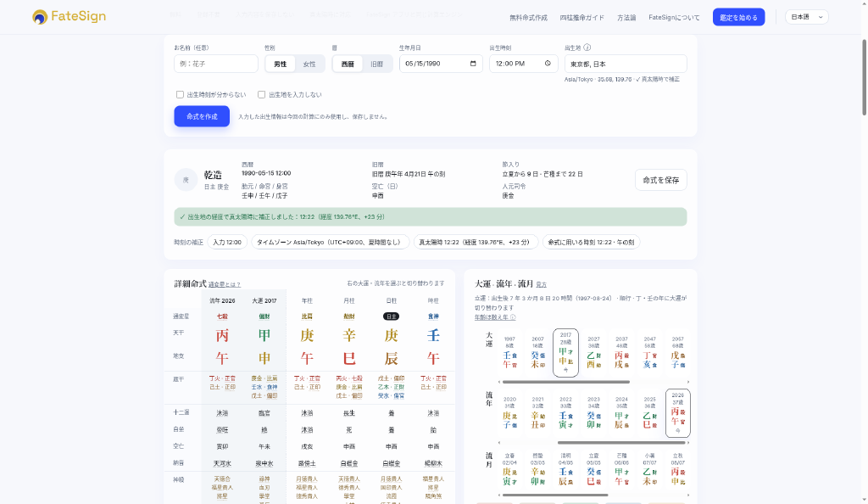Select the 清明 04/05 流月 card

click(x=565, y=470)
